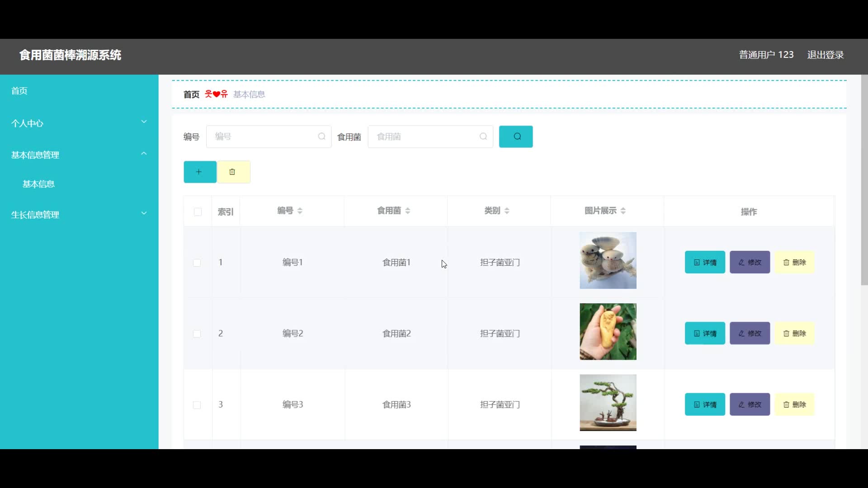Viewport: 868px width, 488px height.
Task: Toggle the select-all header checkbox
Action: 198,211
